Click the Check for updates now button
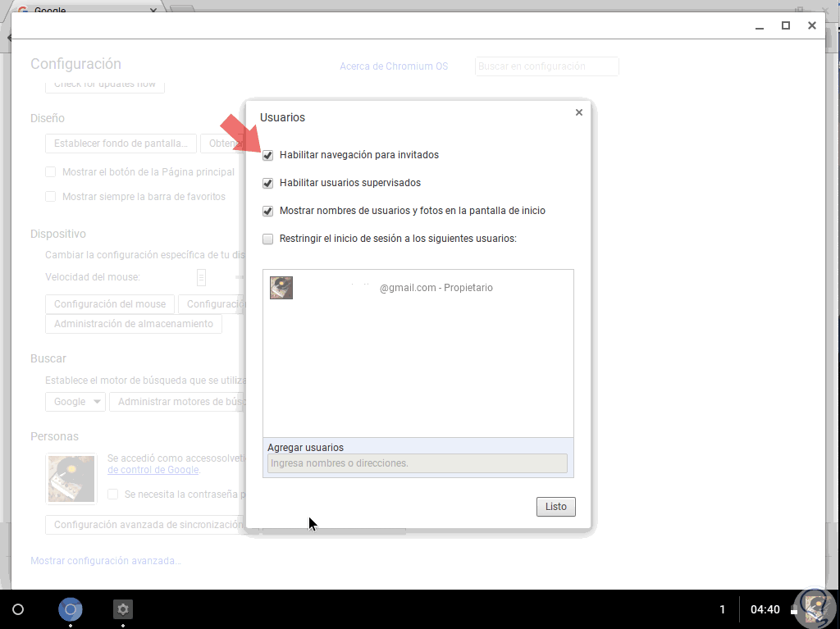The width and height of the screenshot is (840, 629). tap(105, 86)
